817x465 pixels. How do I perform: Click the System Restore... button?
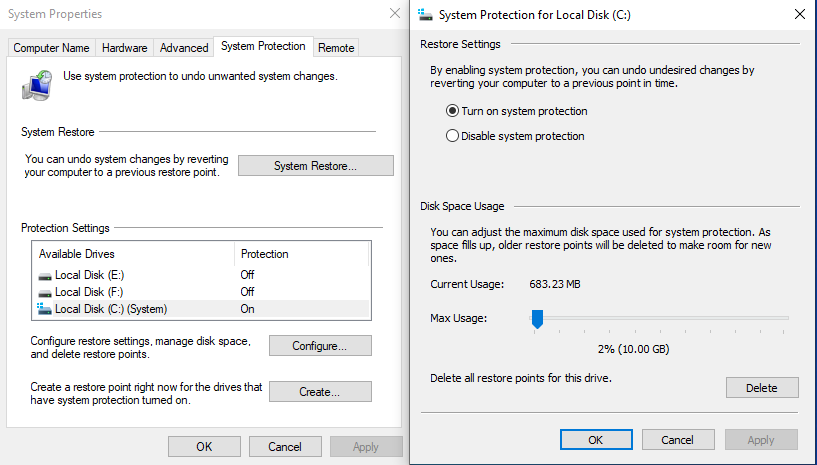tap(315, 166)
